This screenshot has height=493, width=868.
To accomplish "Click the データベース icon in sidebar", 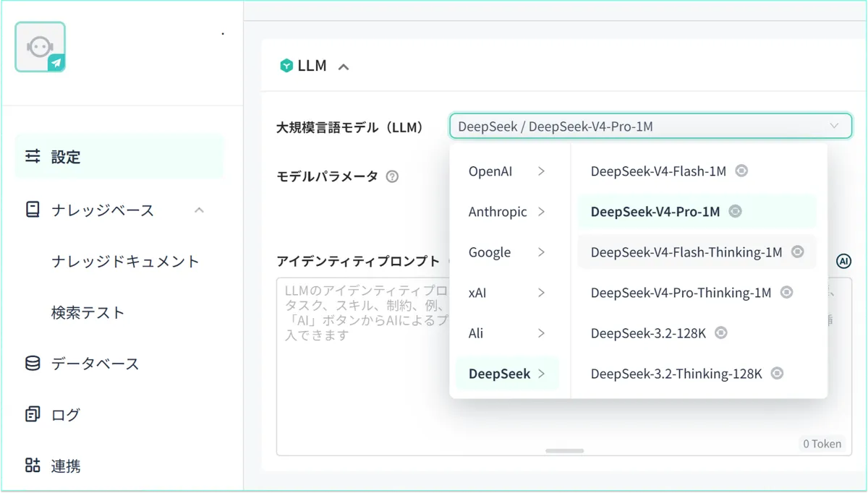I will (x=33, y=363).
